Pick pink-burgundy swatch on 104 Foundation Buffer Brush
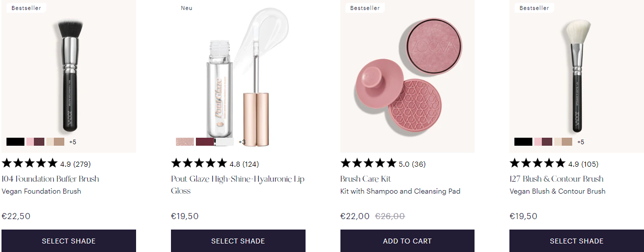This screenshot has height=252, width=644. pyautogui.click(x=35, y=142)
